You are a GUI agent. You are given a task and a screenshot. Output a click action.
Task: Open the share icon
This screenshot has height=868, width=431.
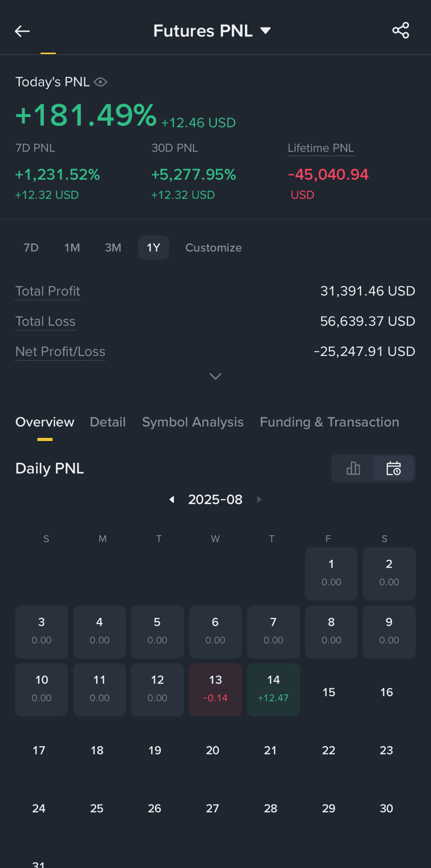pyautogui.click(x=400, y=31)
